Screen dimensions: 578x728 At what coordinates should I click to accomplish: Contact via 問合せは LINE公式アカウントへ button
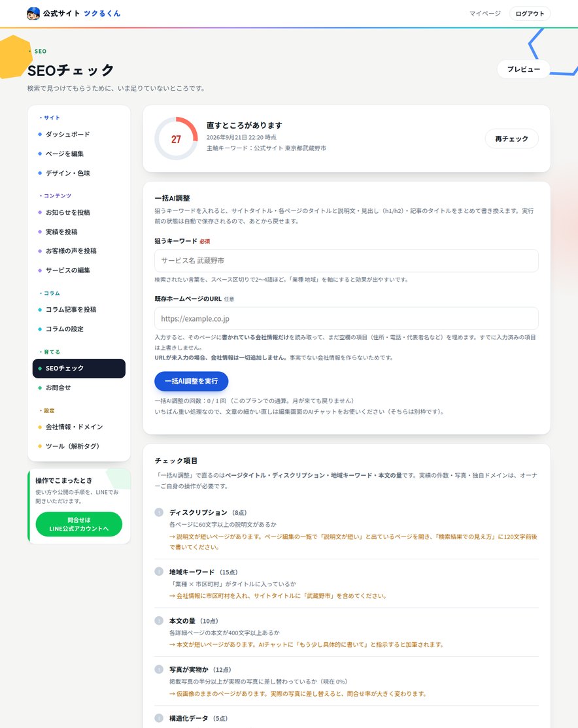click(79, 524)
